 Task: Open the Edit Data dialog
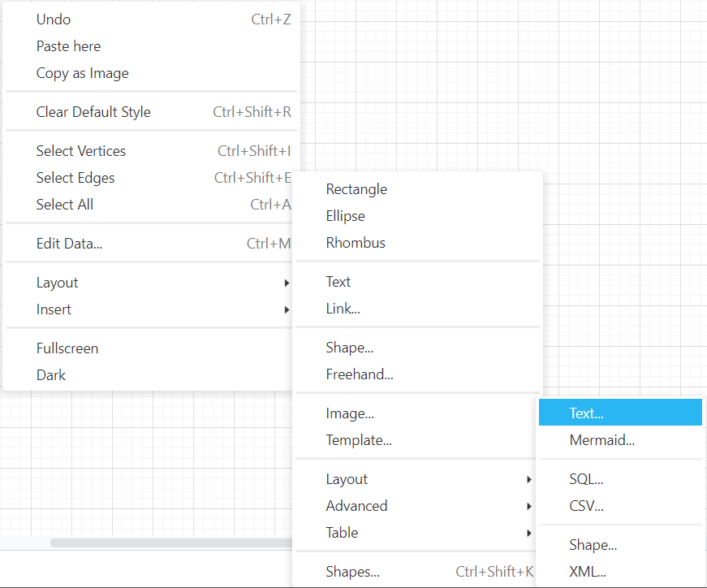coord(70,242)
